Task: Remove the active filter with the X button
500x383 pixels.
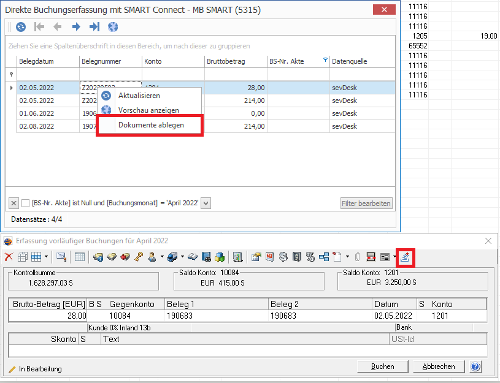Action: click(x=14, y=203)
